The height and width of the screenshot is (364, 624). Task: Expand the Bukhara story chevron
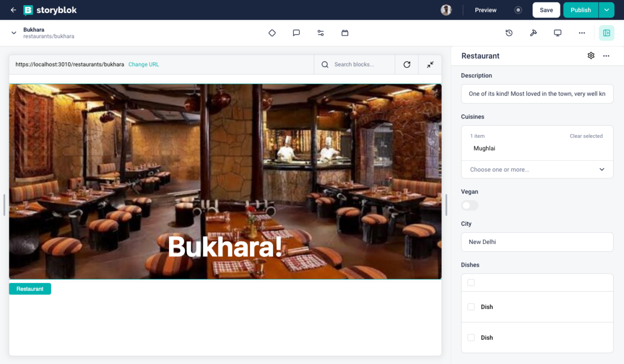pyautogui.click(x=14, y=33)
